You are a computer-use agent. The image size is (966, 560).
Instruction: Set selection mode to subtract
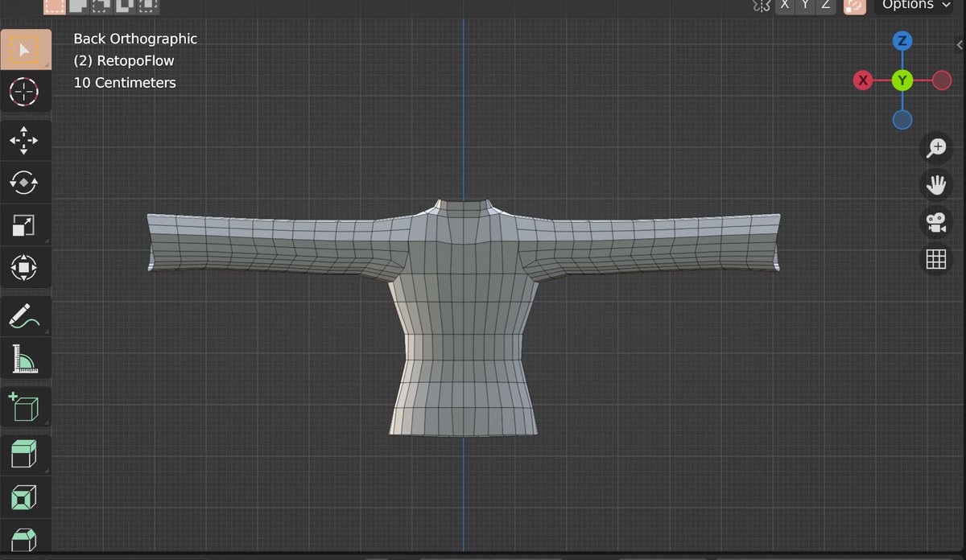tap(101, 5)
